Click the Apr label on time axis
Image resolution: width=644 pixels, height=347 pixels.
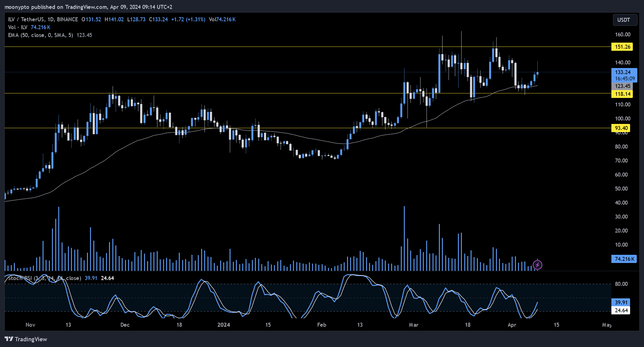[x=512, y=325]
